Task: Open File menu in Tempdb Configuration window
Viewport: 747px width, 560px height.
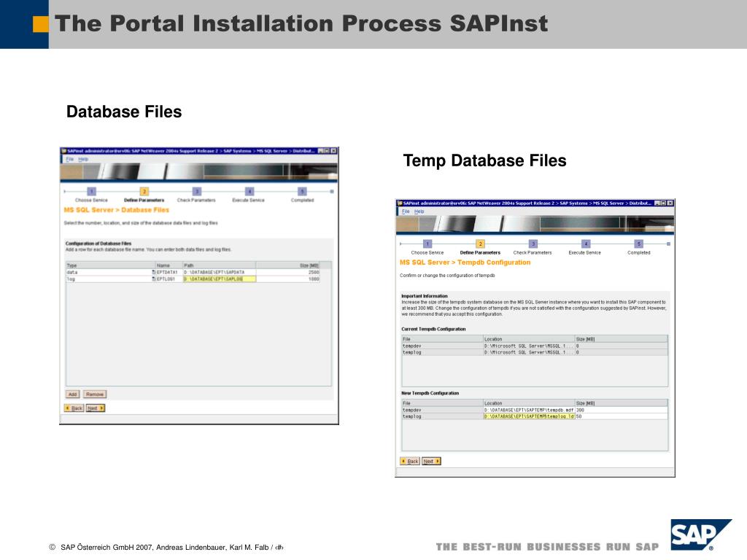Action: [406, 211]
